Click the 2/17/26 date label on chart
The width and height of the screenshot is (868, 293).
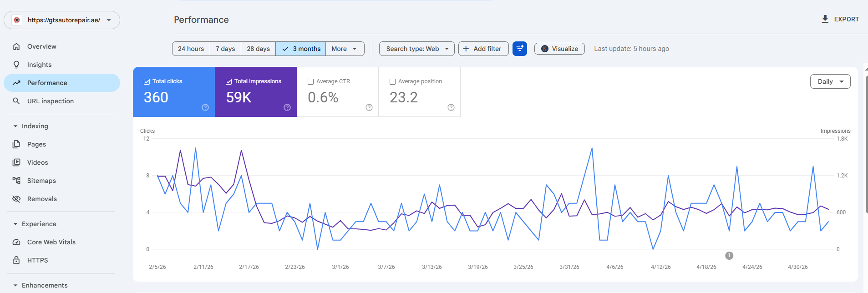[249, 267]
